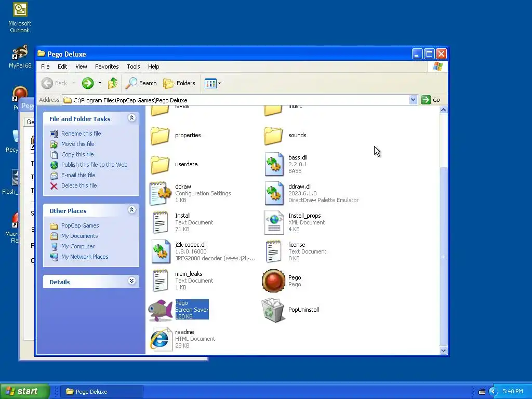The image size is (532, 399).
Task: Open the Edit menu
Action: tap(62, 66)
